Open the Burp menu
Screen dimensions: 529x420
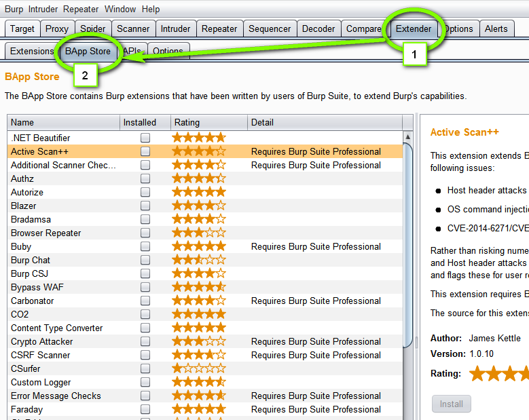point(14,9)
